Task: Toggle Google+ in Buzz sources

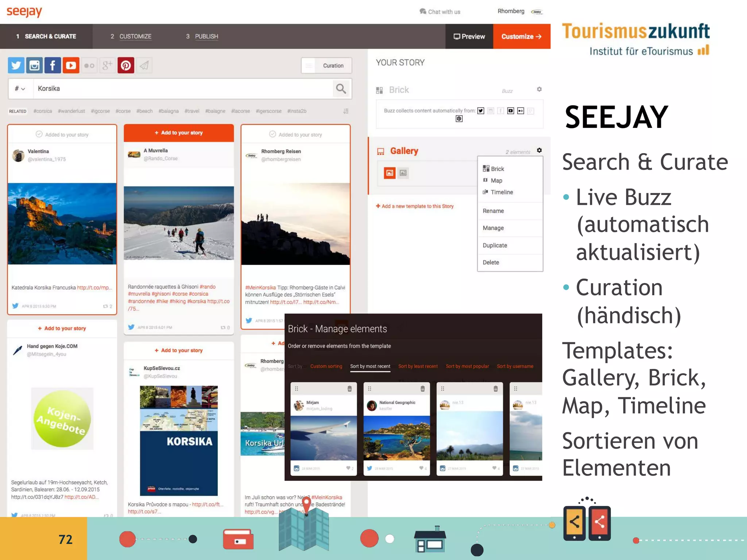Action: [531, 111]
